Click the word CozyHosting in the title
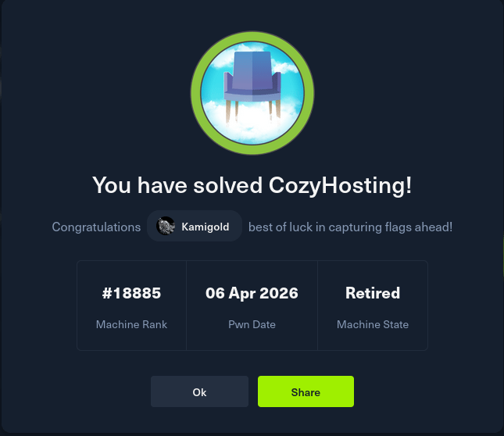 tap(340, 185)
